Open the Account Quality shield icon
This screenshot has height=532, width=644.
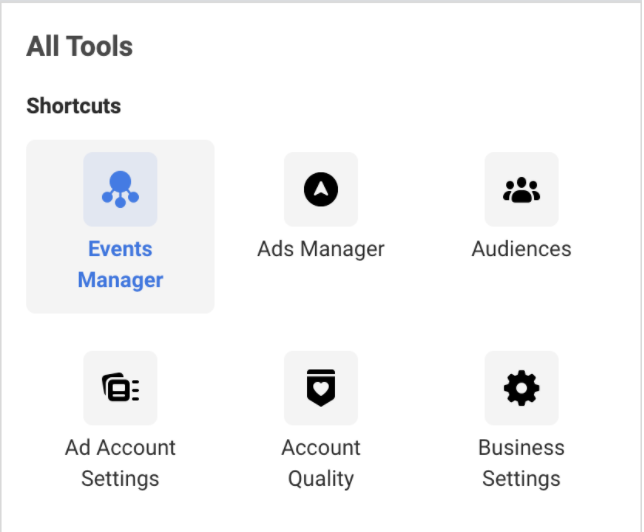(321, 388)
